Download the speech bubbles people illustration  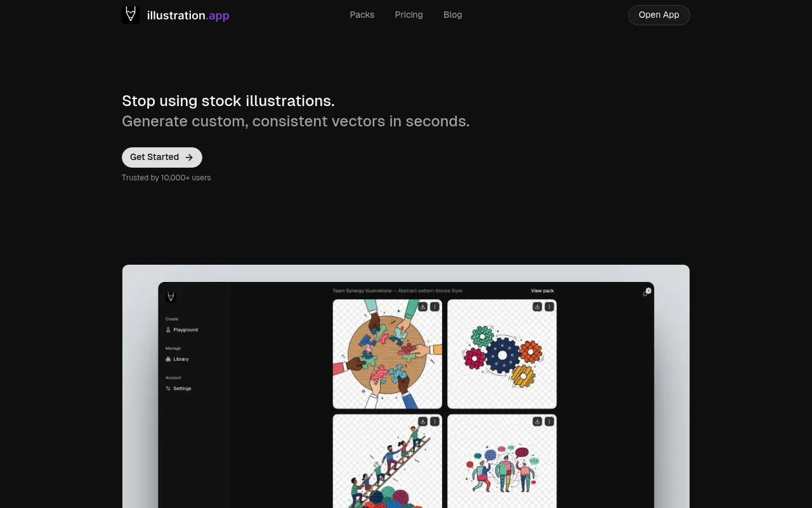coord(537,422)
